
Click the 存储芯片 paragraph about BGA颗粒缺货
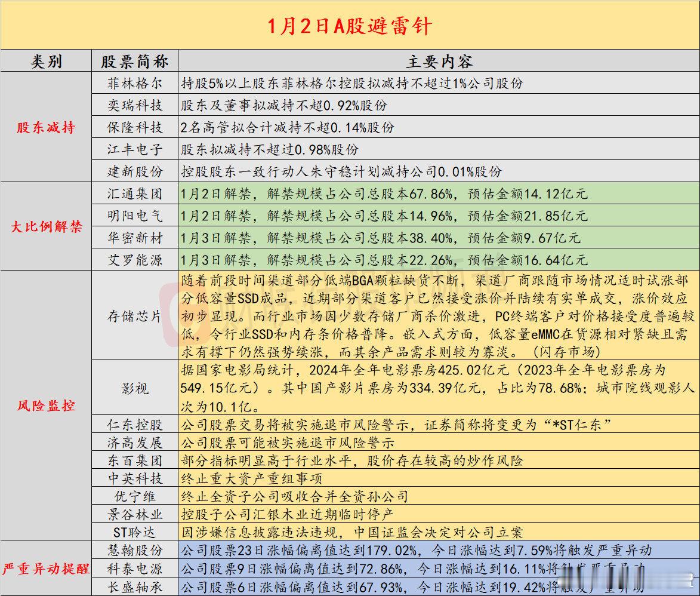tap(438, 316)
